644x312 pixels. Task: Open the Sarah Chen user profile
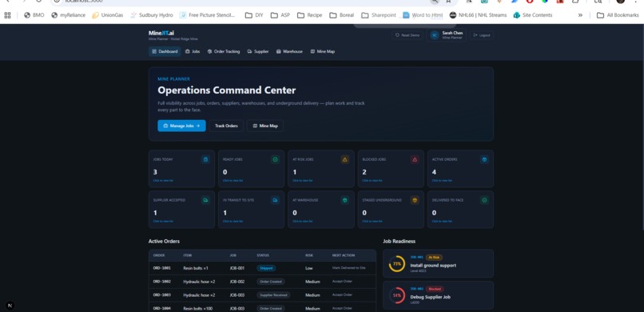(446, 35)
